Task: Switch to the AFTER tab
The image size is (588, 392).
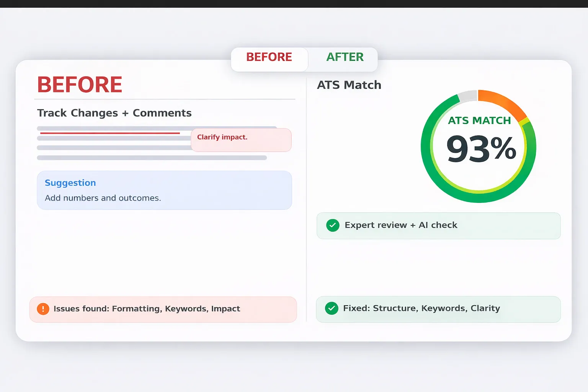Action: [x=345, y=57]
